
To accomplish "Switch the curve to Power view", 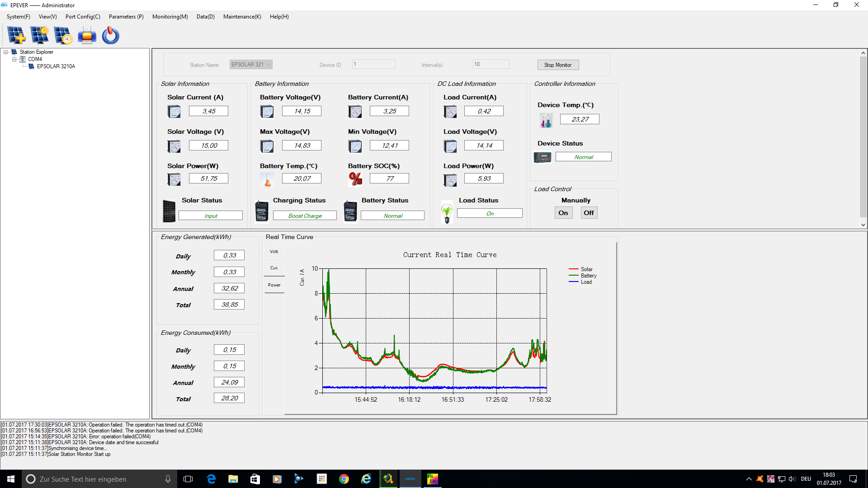I will click(274, 285).
